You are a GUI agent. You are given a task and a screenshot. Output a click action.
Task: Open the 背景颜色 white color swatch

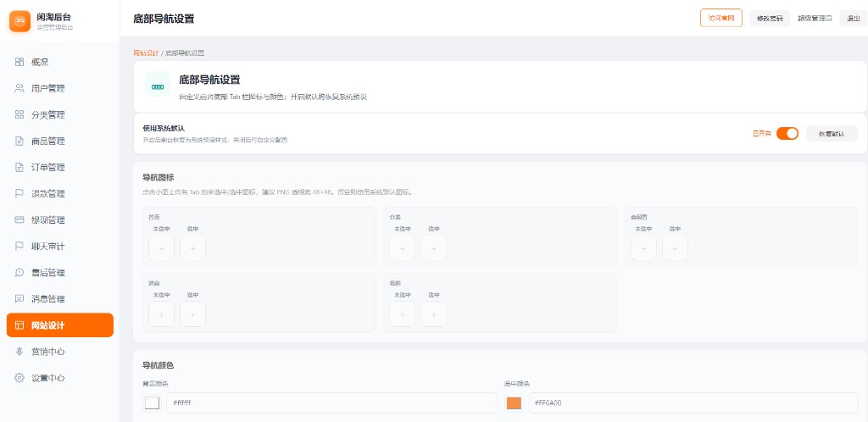click(x=153, y=403)
